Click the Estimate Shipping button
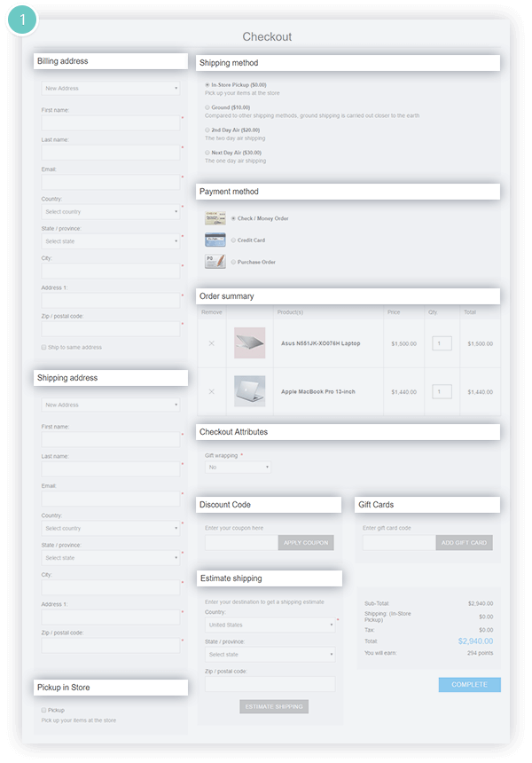 274,706
